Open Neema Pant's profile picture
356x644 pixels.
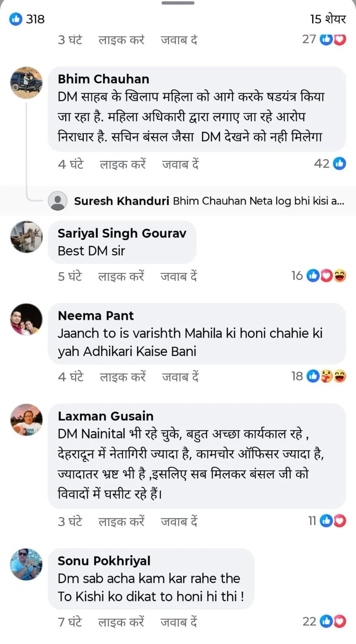point(26,319)
